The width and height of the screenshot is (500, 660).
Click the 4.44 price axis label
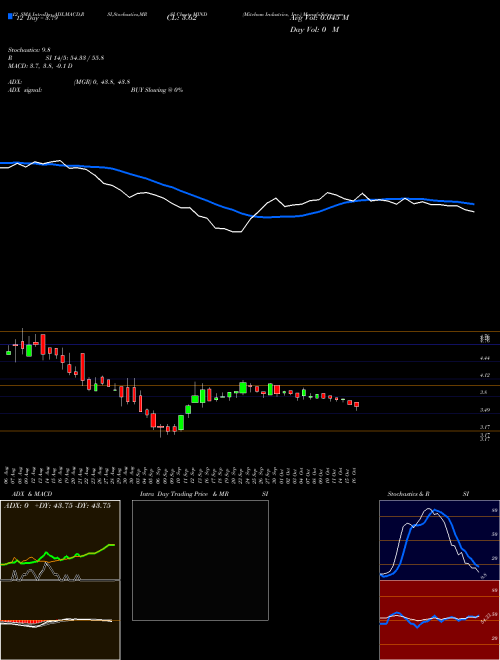485,359
